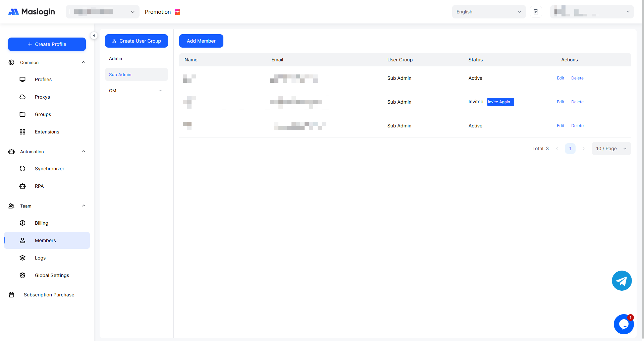The width and height of the screenshot is (644, 341).
Task: Open the Logs menu item
Action: tap(40, 258)
